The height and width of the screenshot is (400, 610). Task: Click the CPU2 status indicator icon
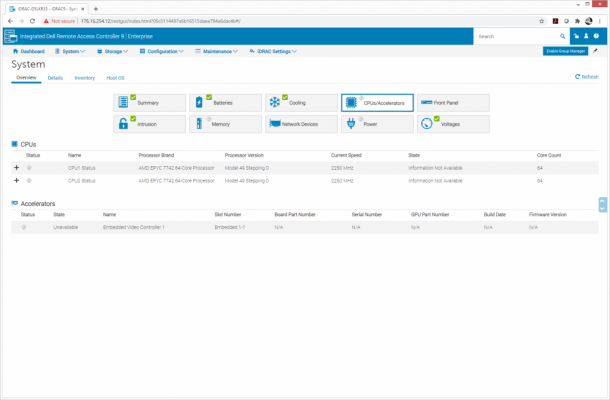tap(29, 181)
